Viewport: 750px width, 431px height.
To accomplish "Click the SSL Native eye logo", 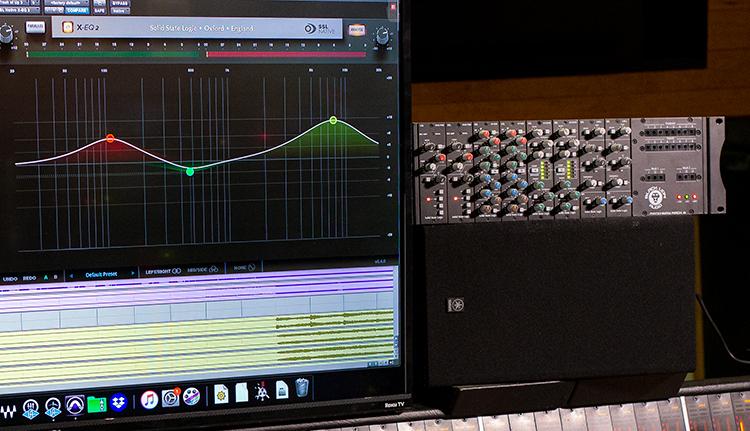I will pyautogui.click(x=310, y=29).
